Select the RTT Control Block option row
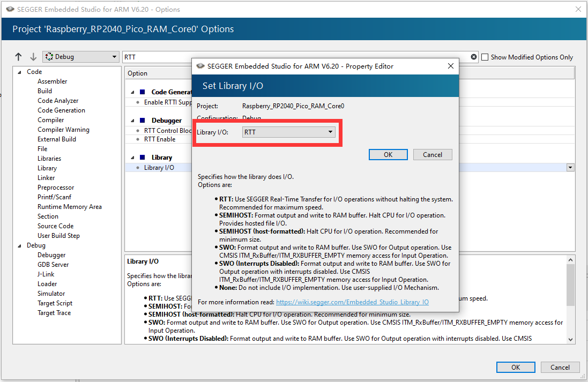The image size is (588, 382). click(168, 130)
